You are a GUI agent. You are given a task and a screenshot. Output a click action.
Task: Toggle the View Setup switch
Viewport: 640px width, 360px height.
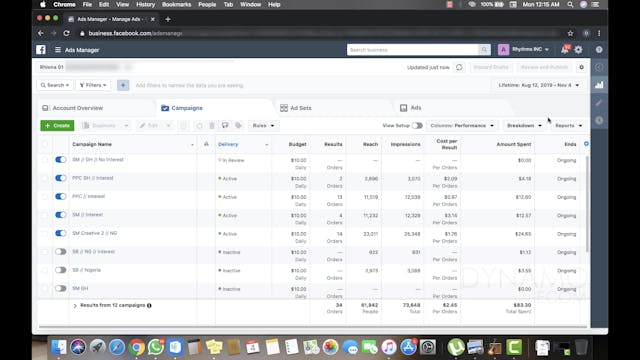pyautogui.click(x=417, y=126)
